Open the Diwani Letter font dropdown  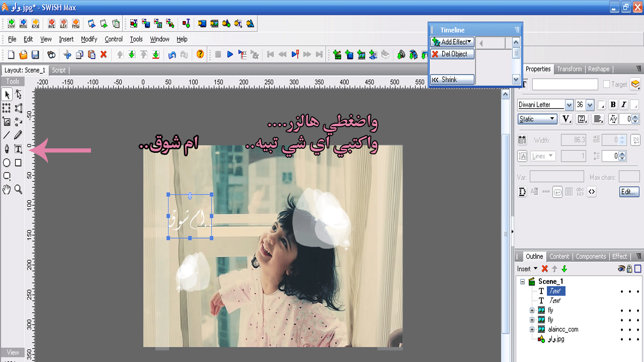(569, 105)
